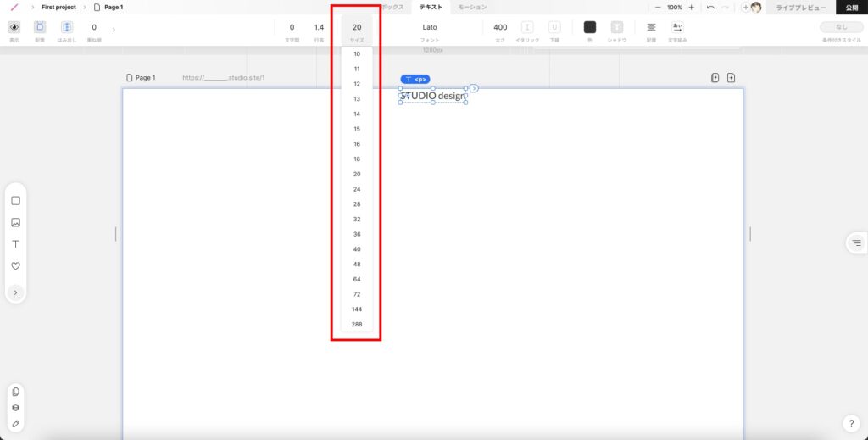Image resolution: width=868 pixels, height=440 pixels.
Task: Choose font size 48 from the dropdown
Action: (x=357, y=265)
